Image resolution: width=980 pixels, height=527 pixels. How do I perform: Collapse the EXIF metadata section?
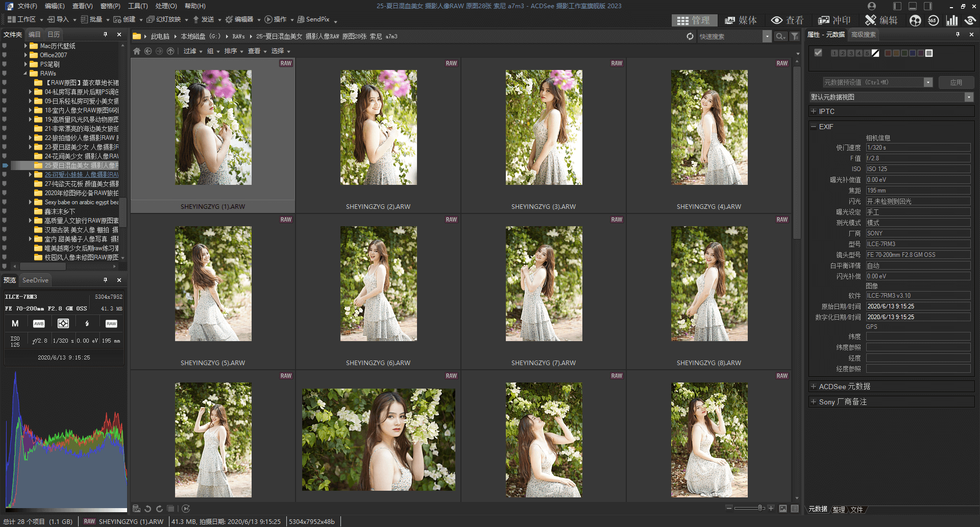click(815, 127)
